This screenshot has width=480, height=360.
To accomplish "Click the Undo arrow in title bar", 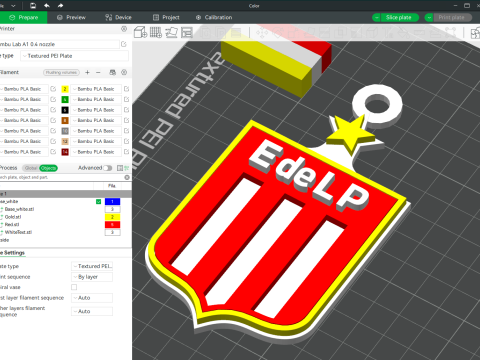I will pos(47,5).
